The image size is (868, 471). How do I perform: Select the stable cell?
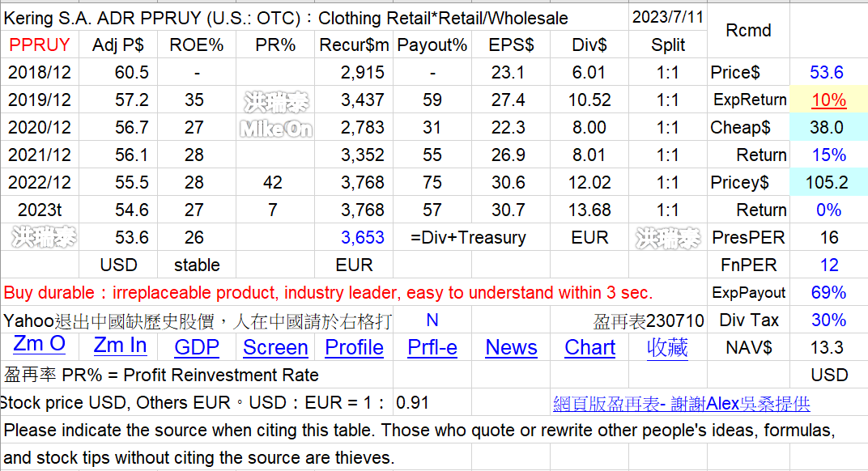(x=197, y=265)
